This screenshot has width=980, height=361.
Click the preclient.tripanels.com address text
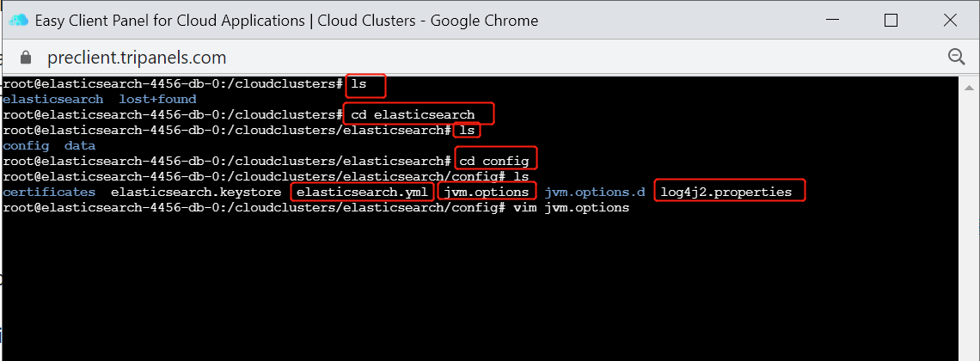click(137, 58)
